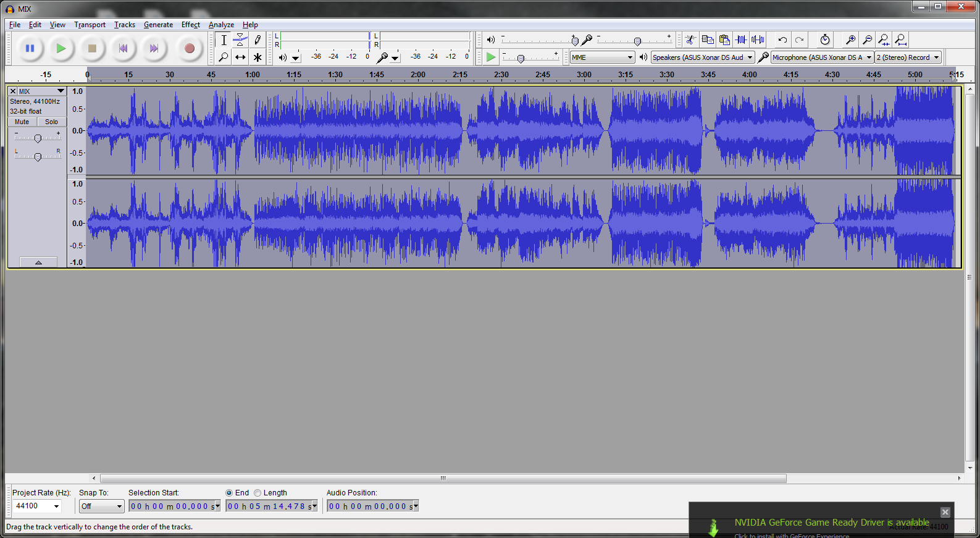Select the Multi-Tool asterisk icon
The width and height of the screenshot is (980, 538).
pos(258,57)
